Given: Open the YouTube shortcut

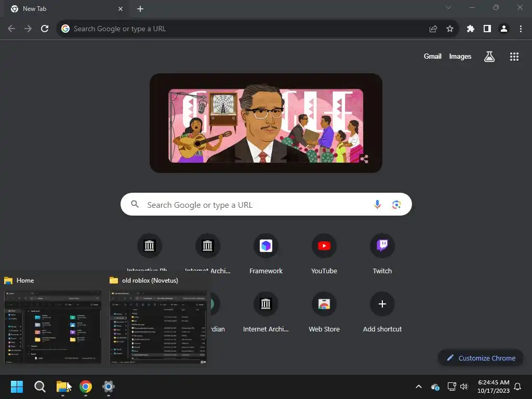Looking at the screenshot, I should pos(324,253).
